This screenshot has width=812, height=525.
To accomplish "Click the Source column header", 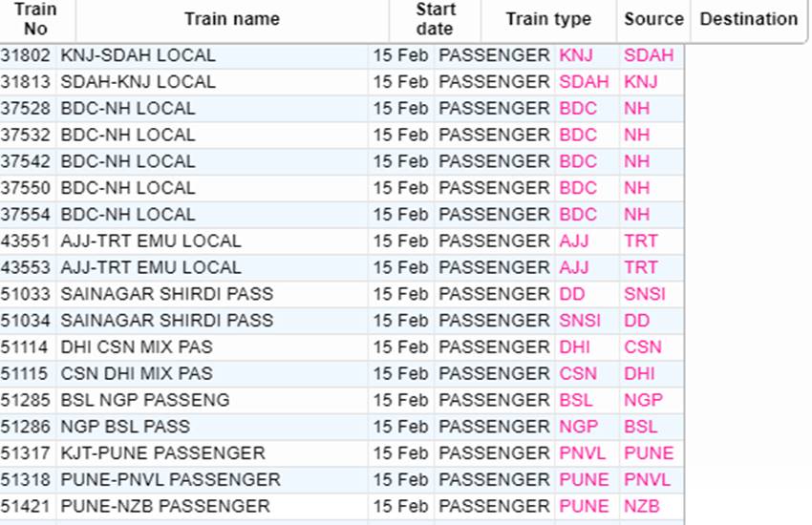I will click(653, 19).
